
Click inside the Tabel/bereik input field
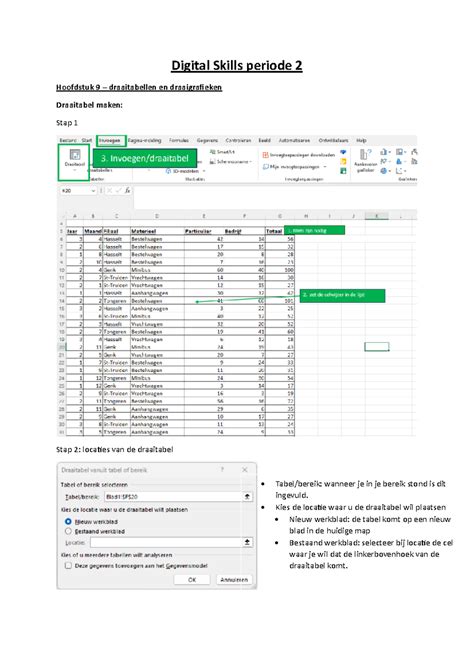pos(173,497)
